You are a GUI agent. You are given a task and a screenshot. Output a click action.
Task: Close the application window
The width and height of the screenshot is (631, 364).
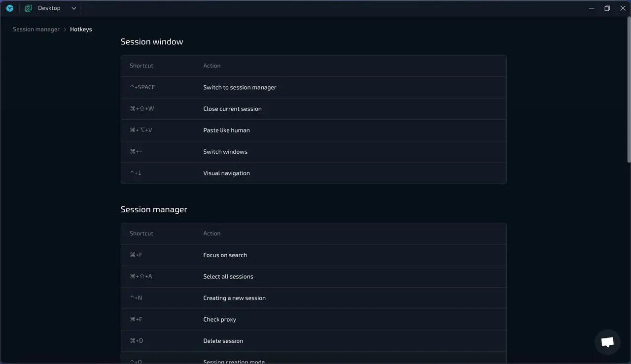[x=623, y=8]
